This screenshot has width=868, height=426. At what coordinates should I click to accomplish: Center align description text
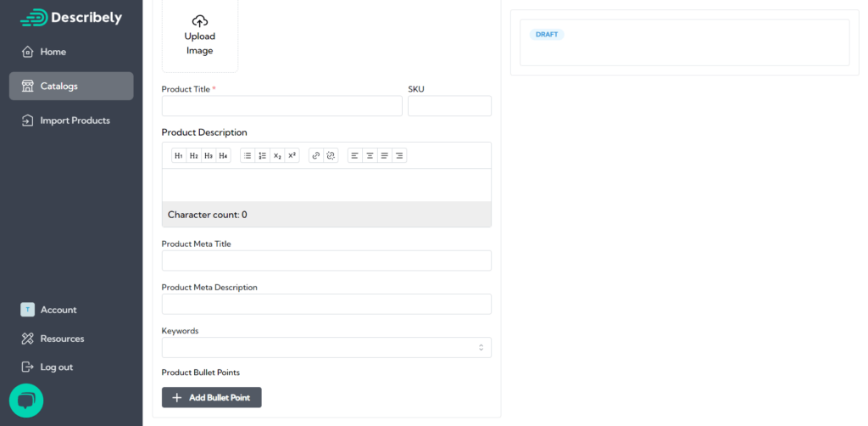(370, 155)
